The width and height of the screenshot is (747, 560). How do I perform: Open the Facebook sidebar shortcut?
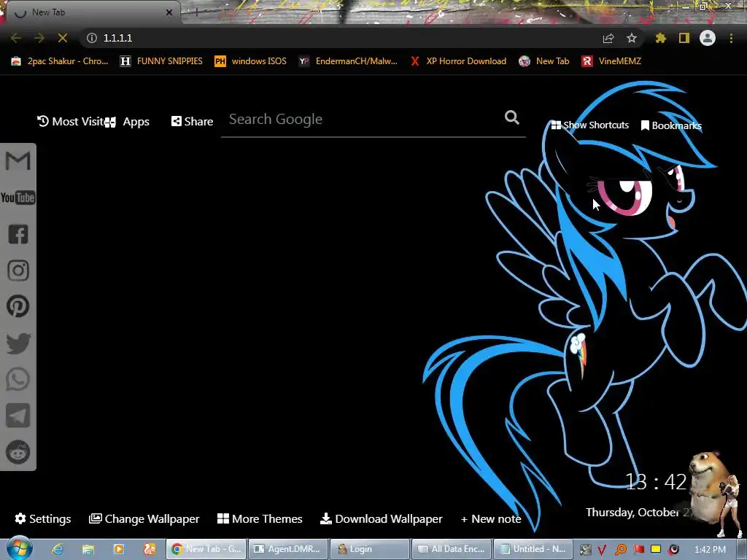[18, 234]
